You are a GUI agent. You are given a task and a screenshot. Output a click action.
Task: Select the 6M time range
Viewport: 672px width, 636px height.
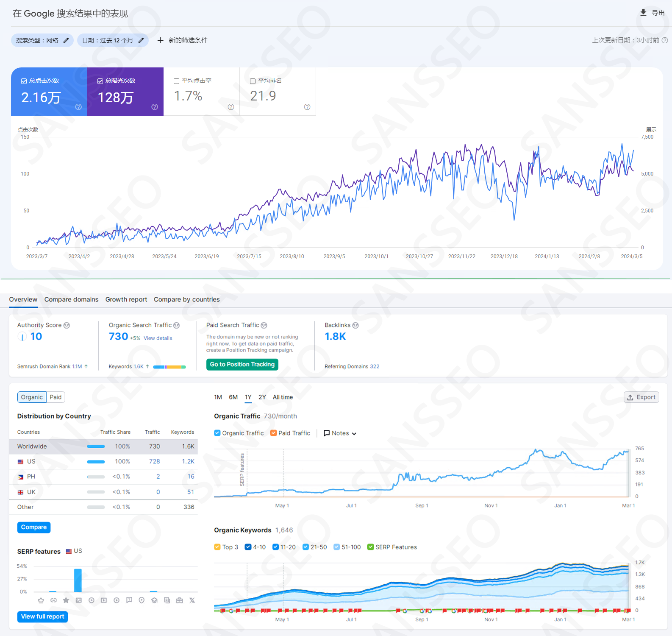(x=233, y=397)
